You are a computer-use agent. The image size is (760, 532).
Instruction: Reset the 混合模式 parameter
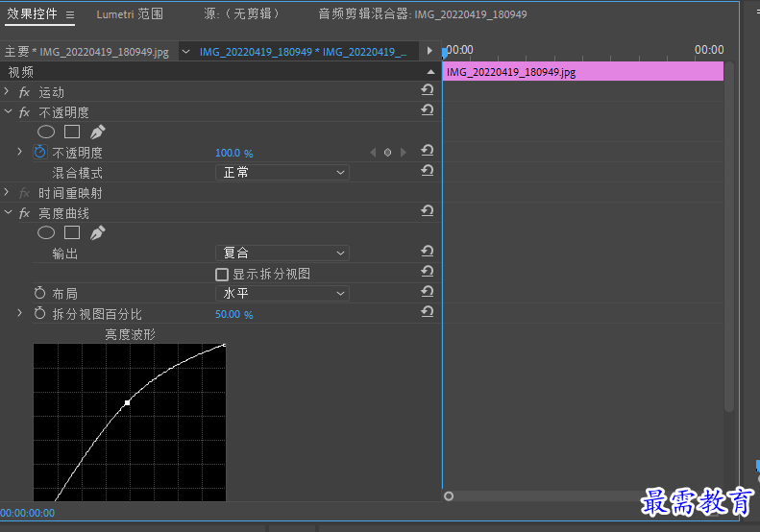(x=427, y=171)
